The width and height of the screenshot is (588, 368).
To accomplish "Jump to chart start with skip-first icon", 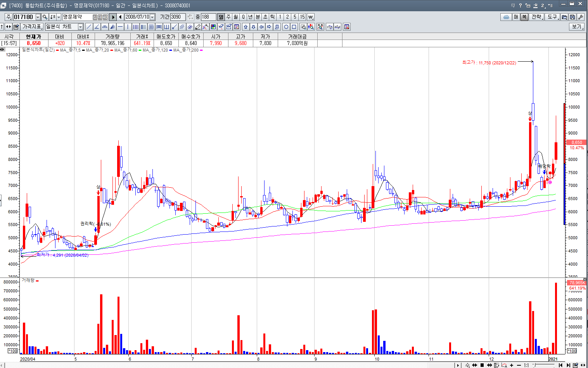I will [x=560, y=365].
